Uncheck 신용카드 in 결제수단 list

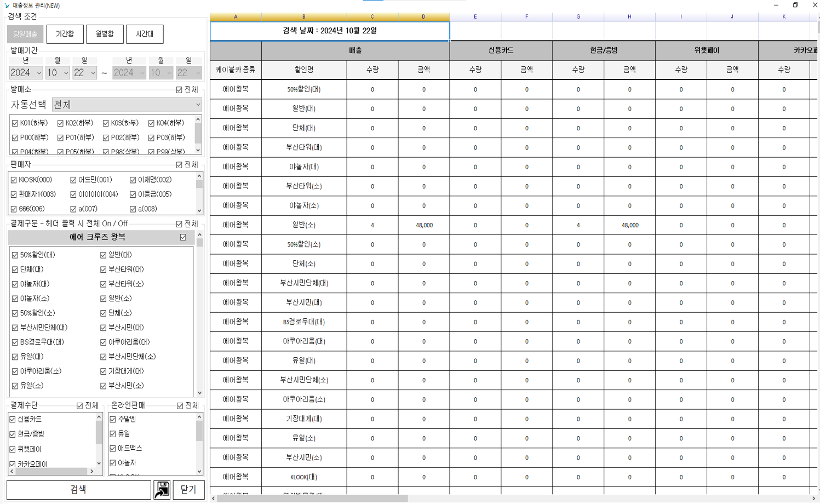pos(13,419)
